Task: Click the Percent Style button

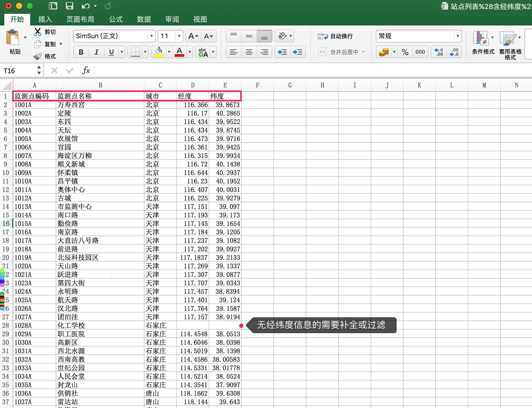Action: pyautogui.click(x=405, y=52)
